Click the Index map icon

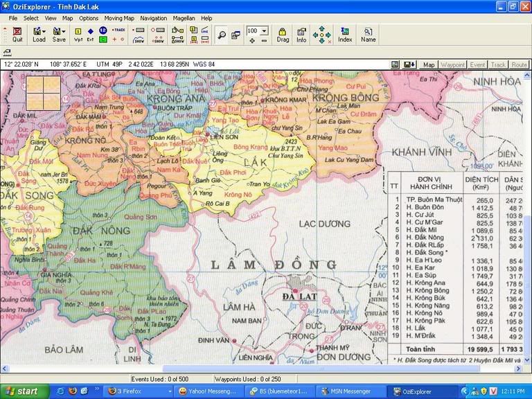tap(345, 35)
